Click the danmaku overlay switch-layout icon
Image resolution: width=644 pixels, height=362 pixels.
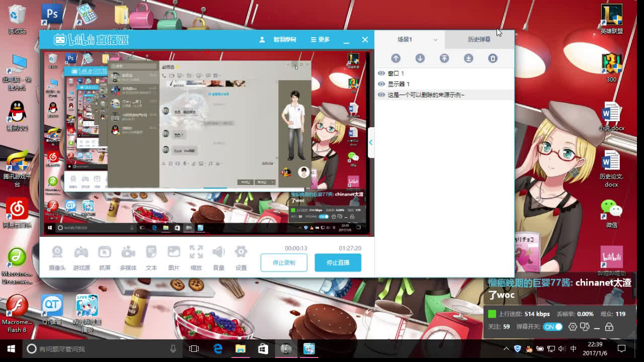coord(585,327)
